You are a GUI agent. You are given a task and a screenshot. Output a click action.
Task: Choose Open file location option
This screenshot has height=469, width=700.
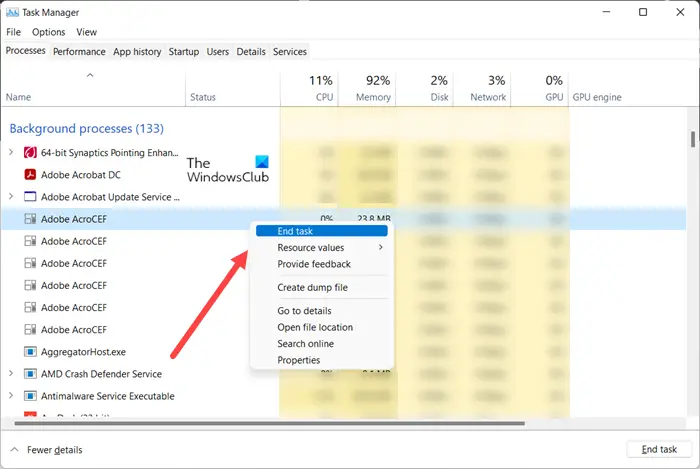321,327
